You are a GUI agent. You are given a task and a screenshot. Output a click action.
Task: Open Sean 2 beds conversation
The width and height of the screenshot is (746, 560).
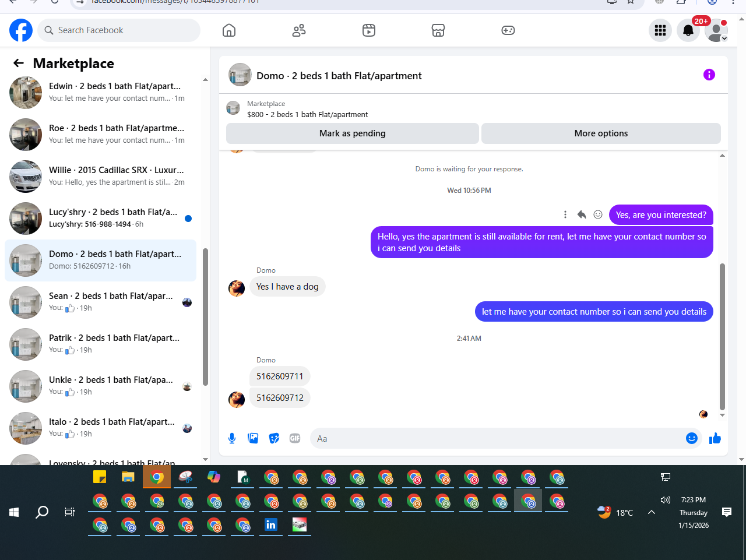101,302
